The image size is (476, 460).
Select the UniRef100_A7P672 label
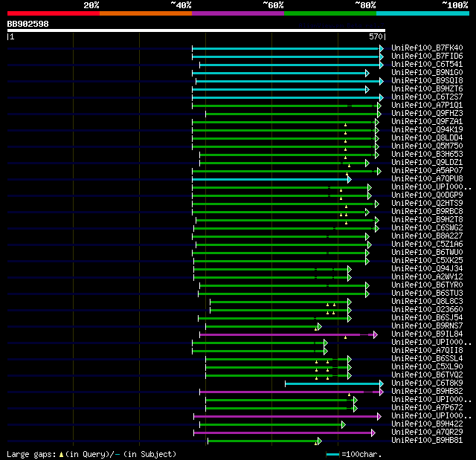pyautogui.click(x=427, y=408)
